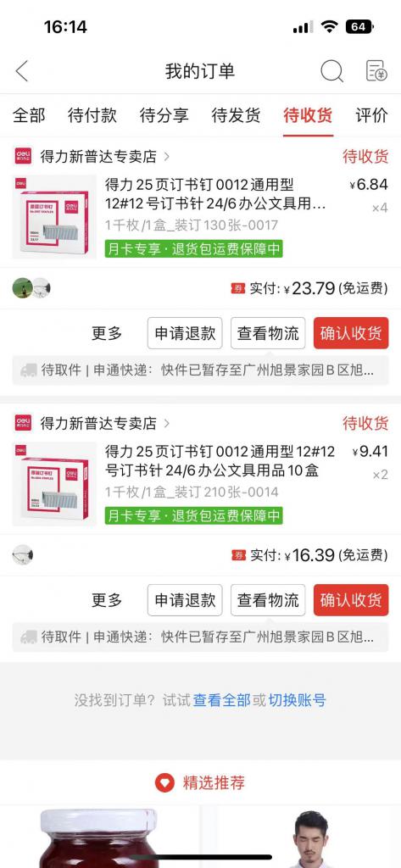Follow the 切换账号 link
Viewport: 401px width, 868px height.
click(298, 699)
